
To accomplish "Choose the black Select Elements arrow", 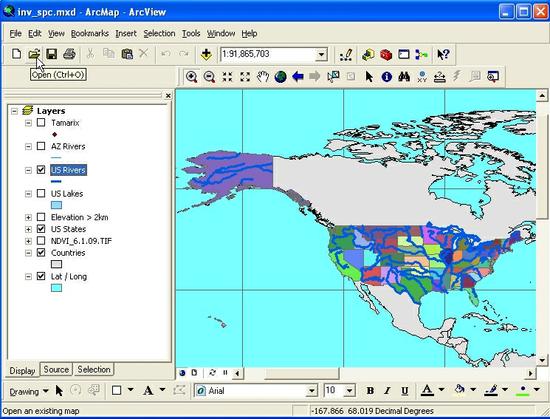I will click(369, 76).
